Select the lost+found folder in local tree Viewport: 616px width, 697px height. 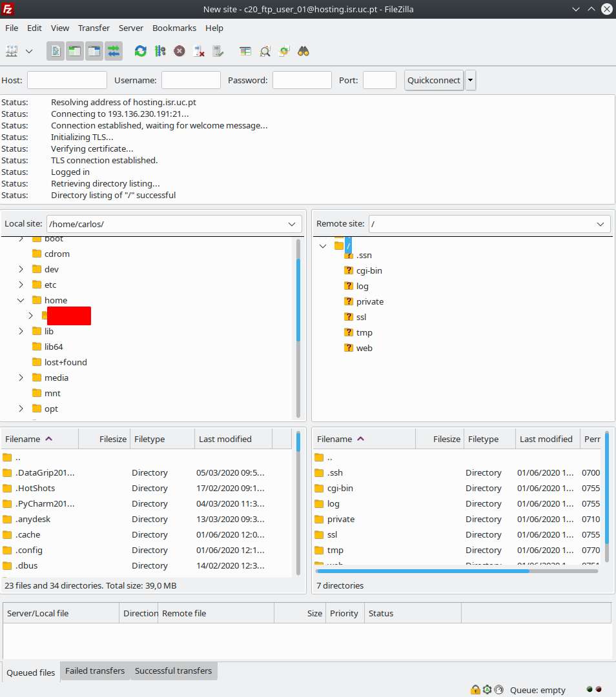coord(65,362)
